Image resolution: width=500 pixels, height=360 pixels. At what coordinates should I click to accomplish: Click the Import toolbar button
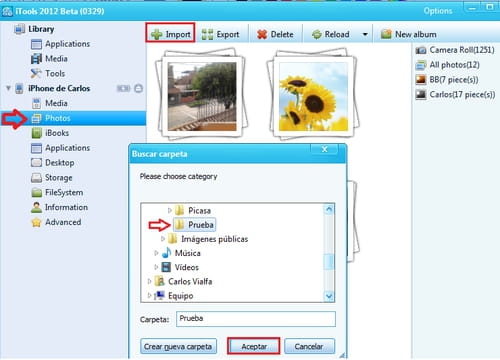[170, 33]
